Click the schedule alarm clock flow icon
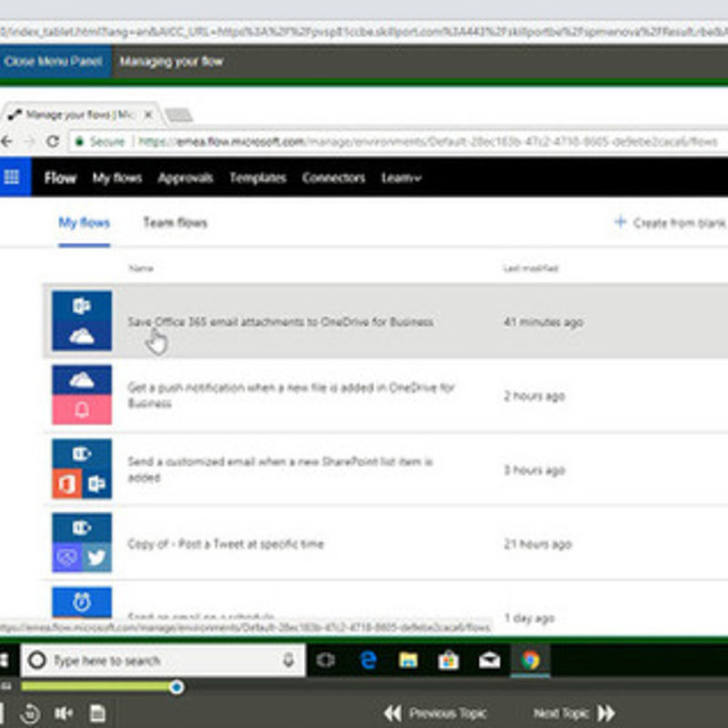Image resolution: width=728 pixels, height=728 pixels. 82,602
